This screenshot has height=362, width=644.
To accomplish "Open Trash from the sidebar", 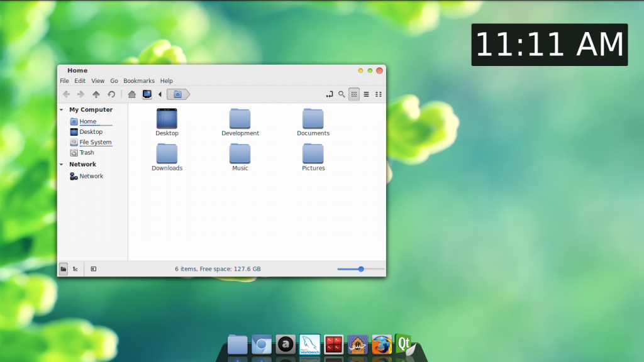I will pos(87,153).
